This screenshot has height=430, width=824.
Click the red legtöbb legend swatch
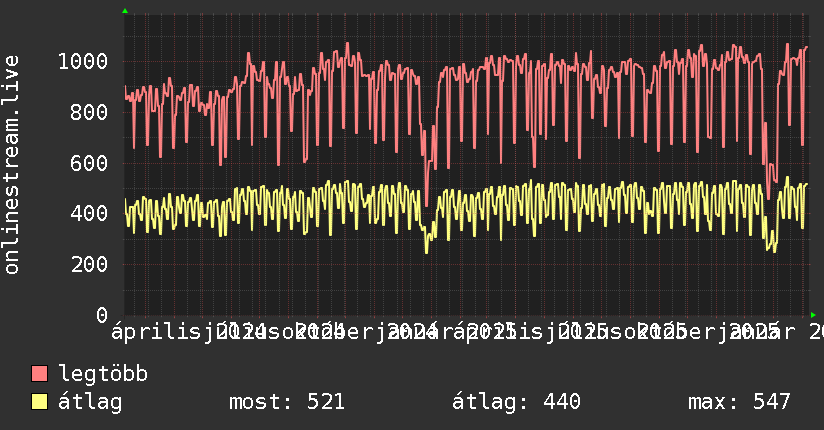tap(39, 374)
